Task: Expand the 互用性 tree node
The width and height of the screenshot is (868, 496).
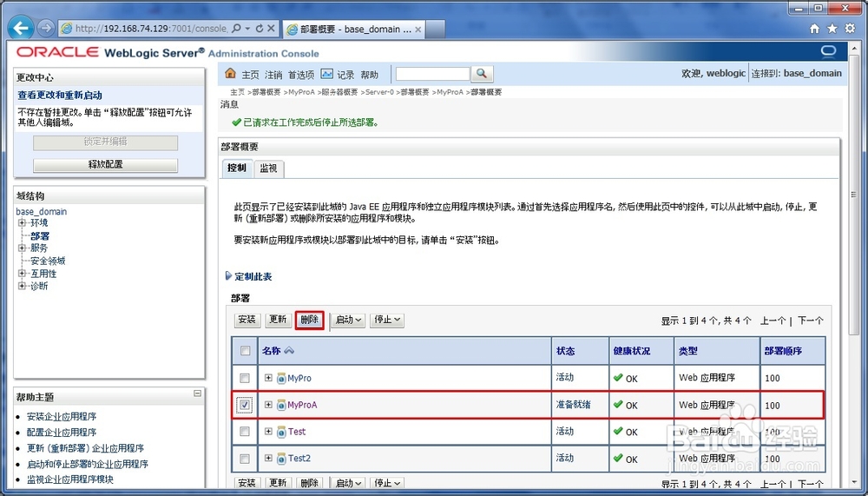Action: click(x=23, y=274)
